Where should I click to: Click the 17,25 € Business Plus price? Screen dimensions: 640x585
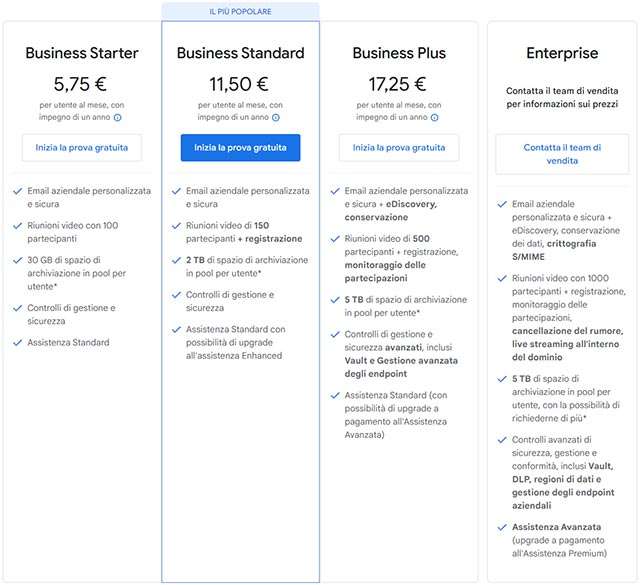coord(398,84)
